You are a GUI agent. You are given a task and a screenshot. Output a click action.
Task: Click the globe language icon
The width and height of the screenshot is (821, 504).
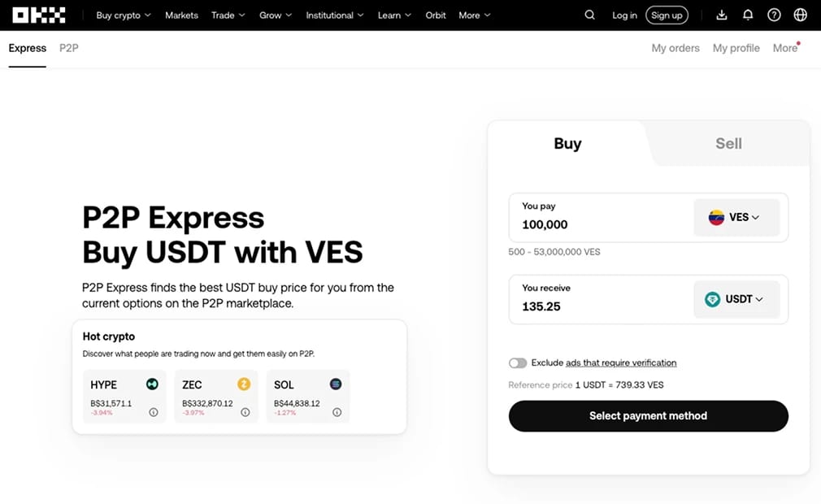(800, 15)
